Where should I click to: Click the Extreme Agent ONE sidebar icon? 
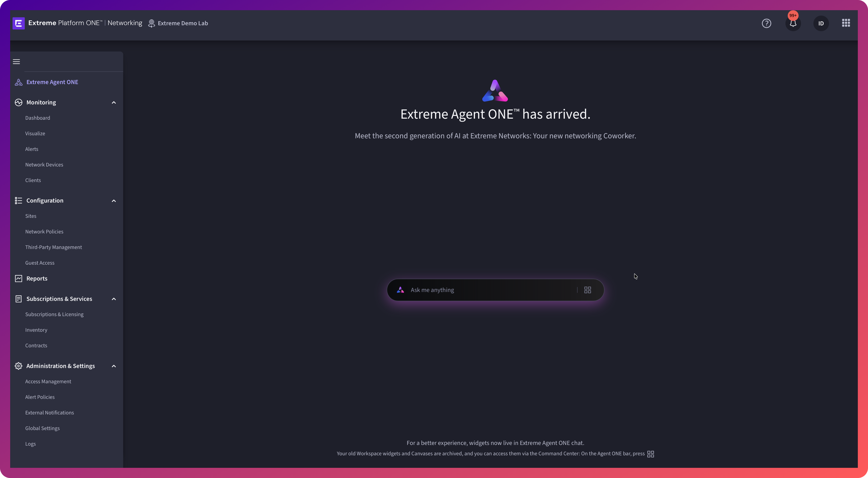coord(18,82)
